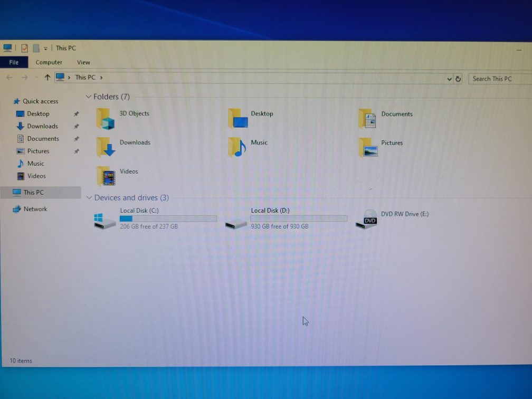
Task: Click the '10 items' status bar text
Action: coord(21,360)
